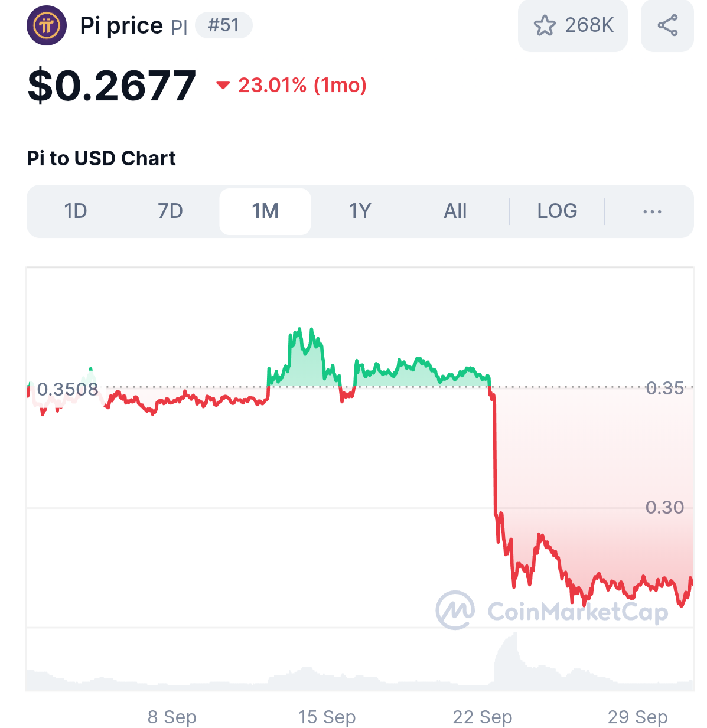This screenshot has height=728, width=707.
Task: Switch to the 7D timeframe tab
Action: 170,211
